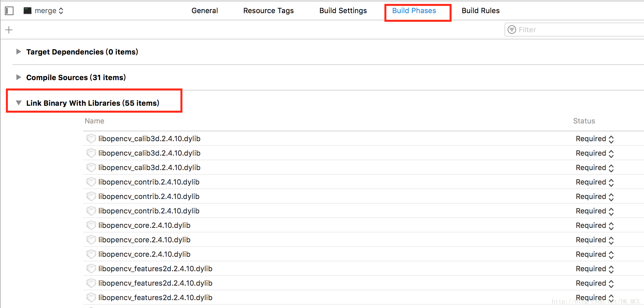The width and height of the screenshot is (644, 308).
Task: Click the filter icon in the search field
Action: coord(512,30)
